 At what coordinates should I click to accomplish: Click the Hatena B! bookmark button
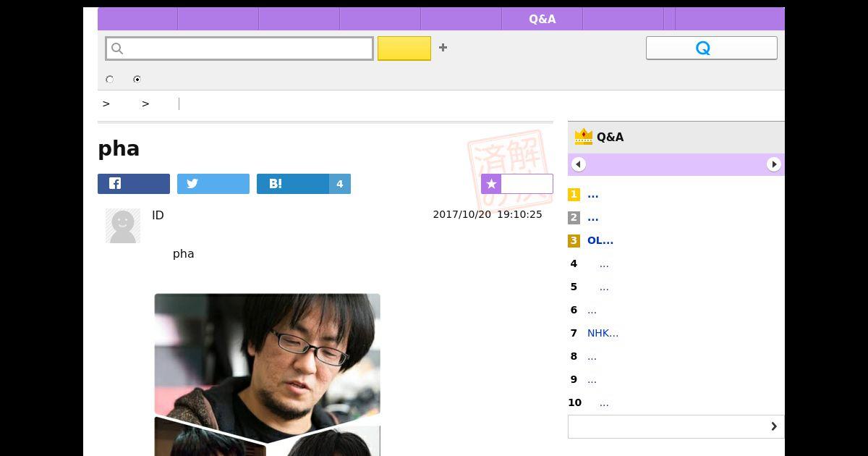(293, 184)
